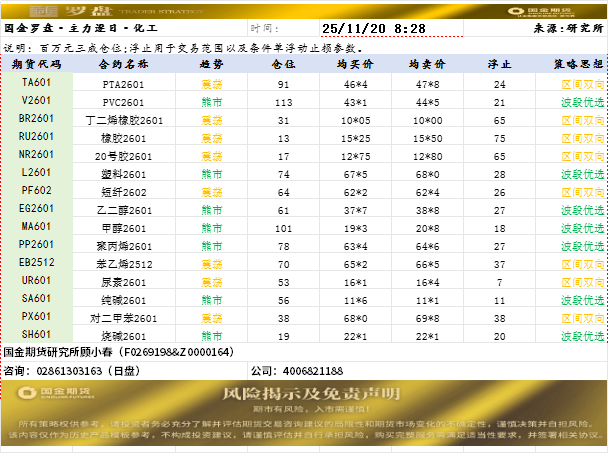This screenshot has width=608, height=453.
Task: Click contract name 丁二烯橡胶2601
Action: tap(124, 121)
